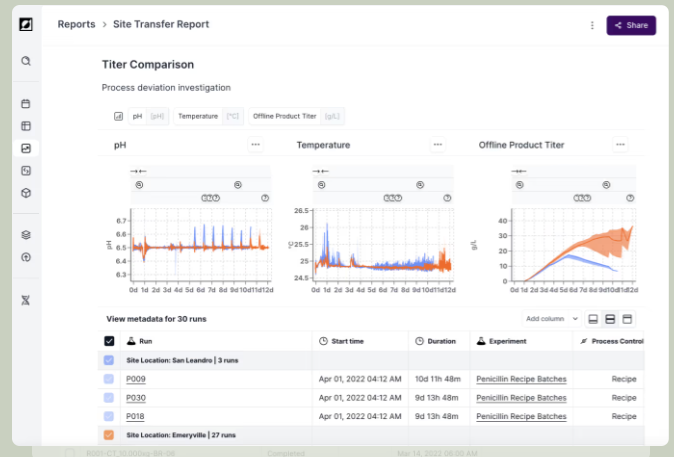Toggle the San Leandro site group checkbox
Screen dimensions: 674x457
click(x=109, y=360)
